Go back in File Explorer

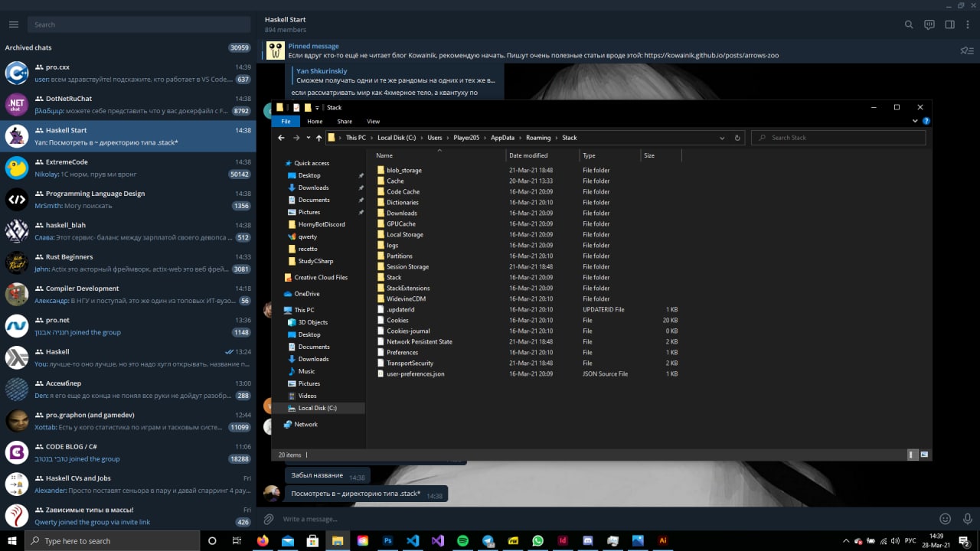281,138
